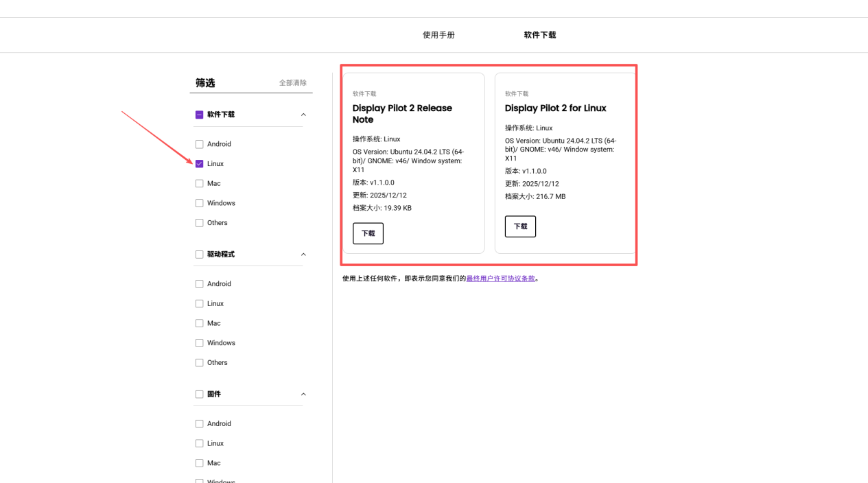The image size is (868, 483).
Task: Open the 最终用户许可协议条款 link
Action: coord(501,279)
